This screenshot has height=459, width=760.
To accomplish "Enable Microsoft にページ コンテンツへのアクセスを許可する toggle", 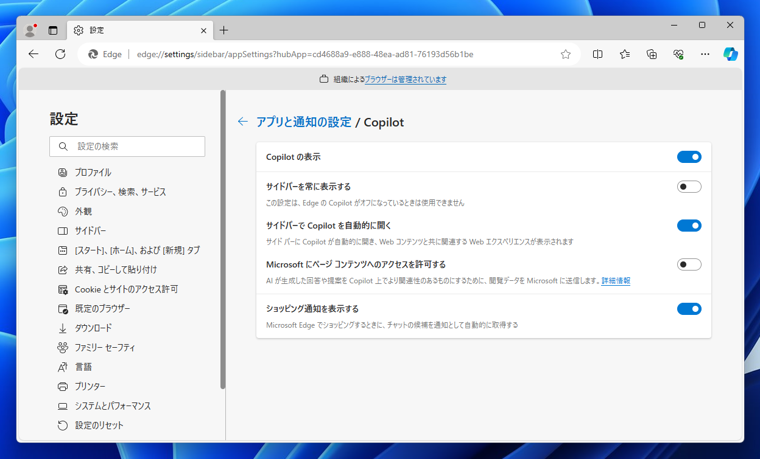I will tap(689, 265).
